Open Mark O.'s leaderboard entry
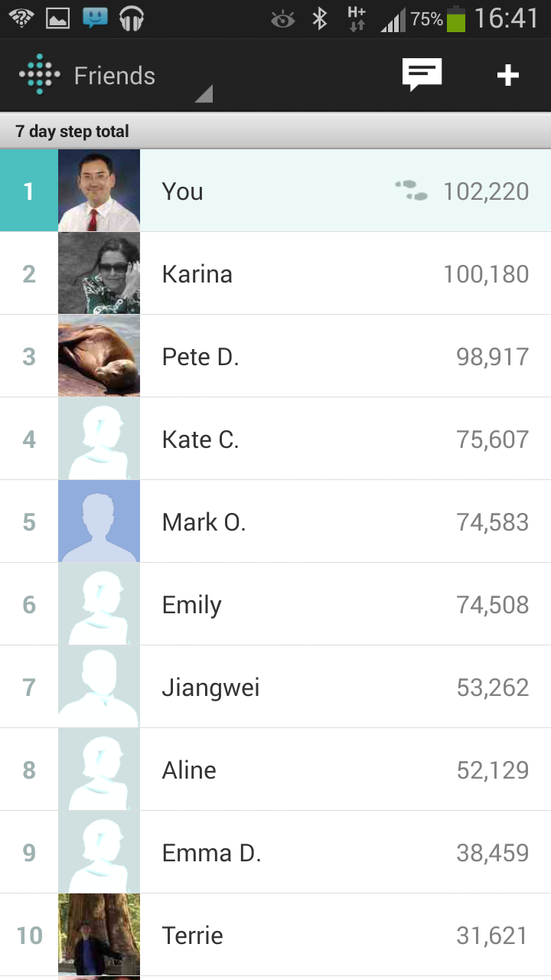 [x=204, y=522]
